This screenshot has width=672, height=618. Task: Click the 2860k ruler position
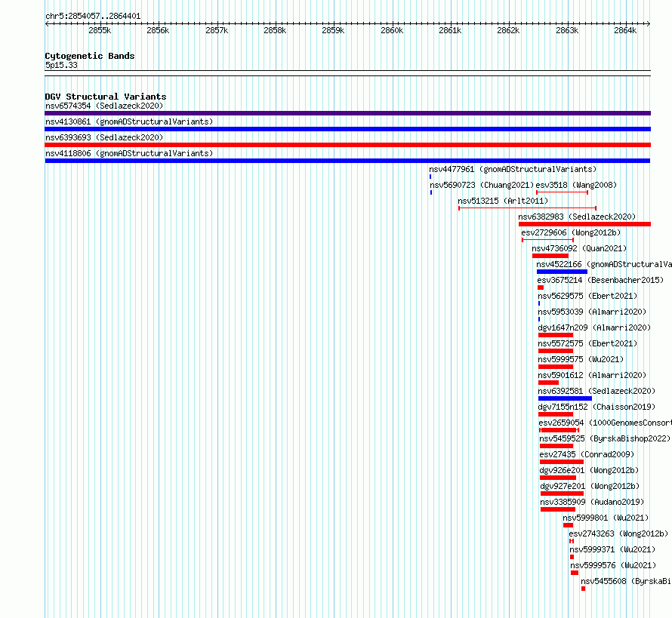(x=392, y=30)
